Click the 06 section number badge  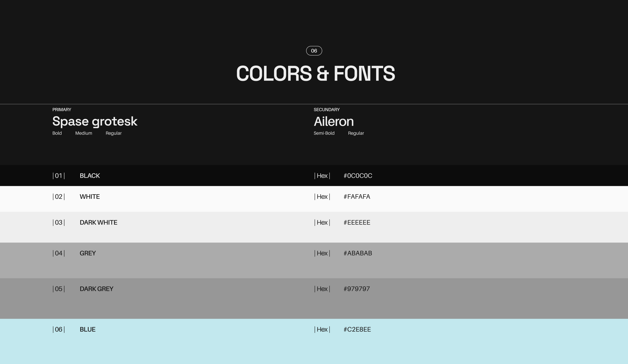click(x=314, y=51)
